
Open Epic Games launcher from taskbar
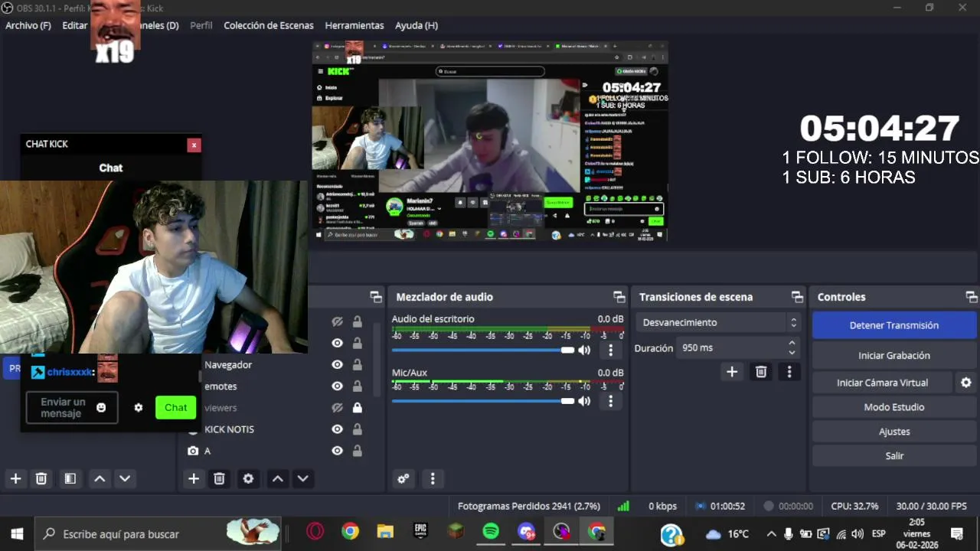coord(420,532)
